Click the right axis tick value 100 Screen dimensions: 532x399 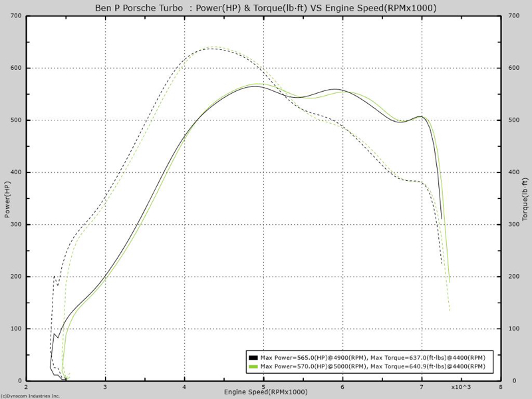pos(514,329)
